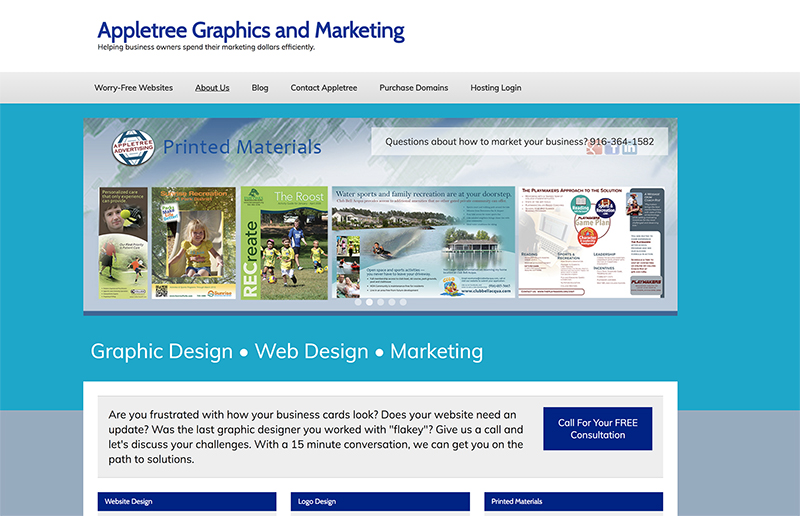Open the Worry-Free Websites menu item
The image size is (800, 516).
tap(134, 88)
